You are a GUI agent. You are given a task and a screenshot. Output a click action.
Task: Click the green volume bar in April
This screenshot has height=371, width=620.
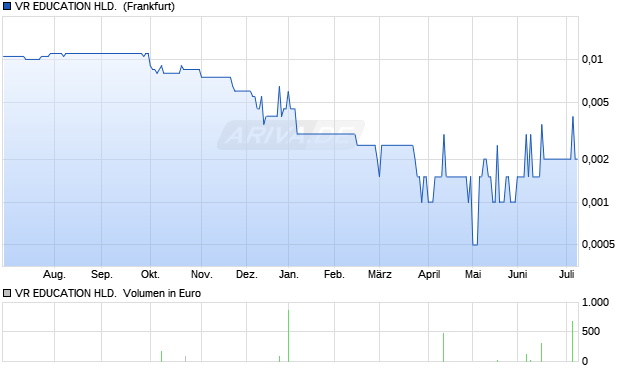pyautogui.click(x=444, y=347)
